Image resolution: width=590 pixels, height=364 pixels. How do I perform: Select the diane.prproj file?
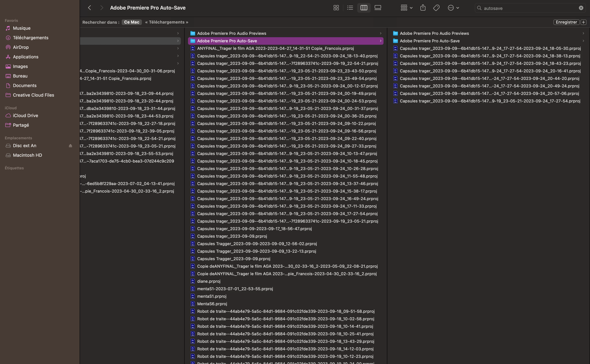click(x=209, y=281)
